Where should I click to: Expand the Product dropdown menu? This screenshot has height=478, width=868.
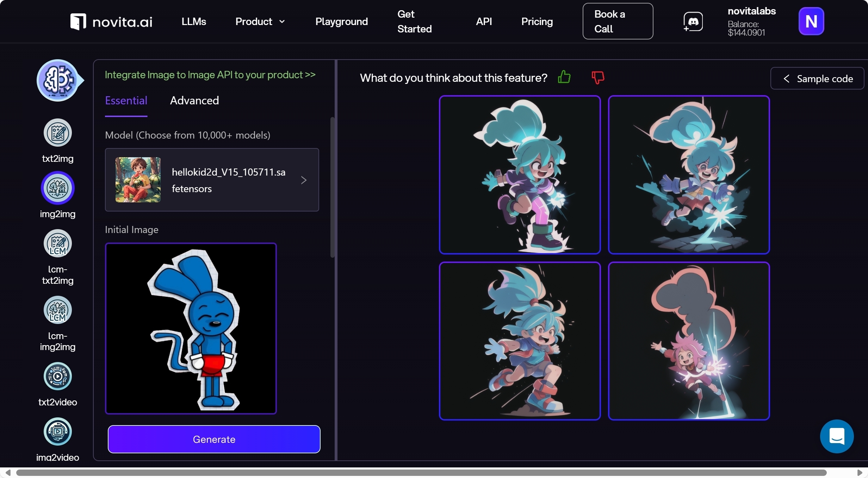point(260,22)
